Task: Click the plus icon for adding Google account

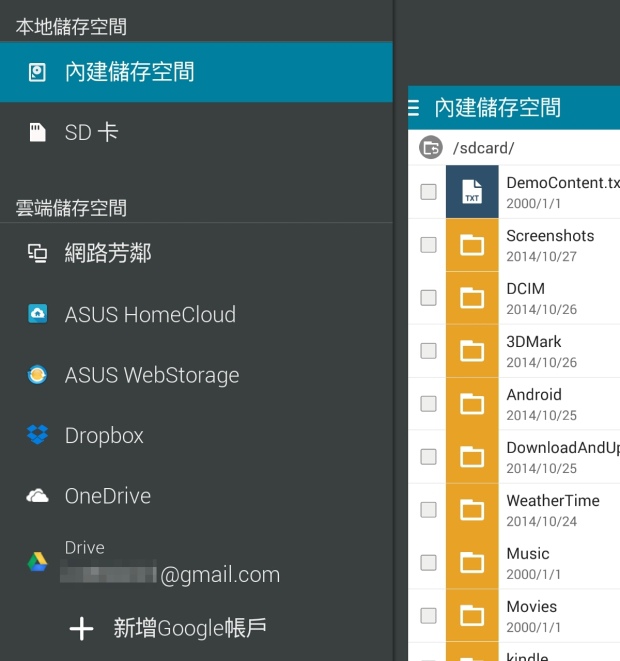Action: (x=81, y=629)
